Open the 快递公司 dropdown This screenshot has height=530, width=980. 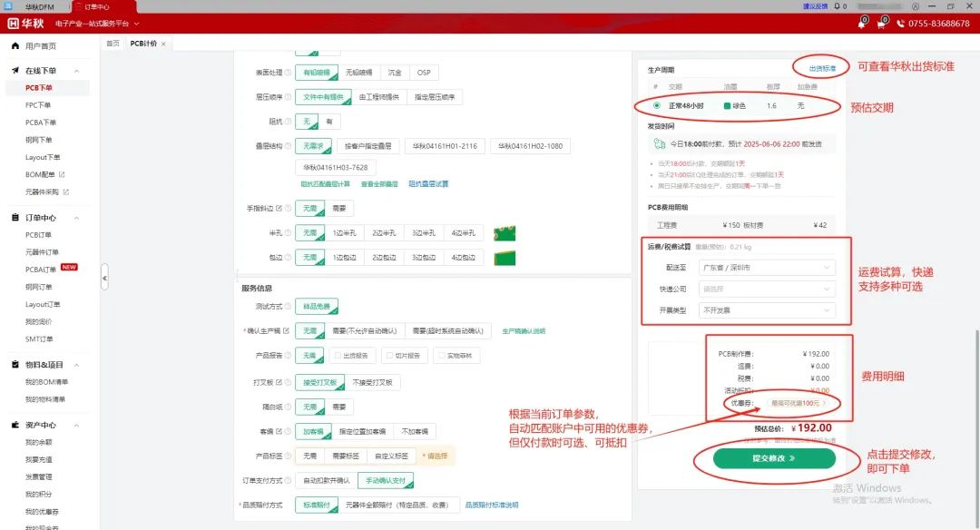767,289
